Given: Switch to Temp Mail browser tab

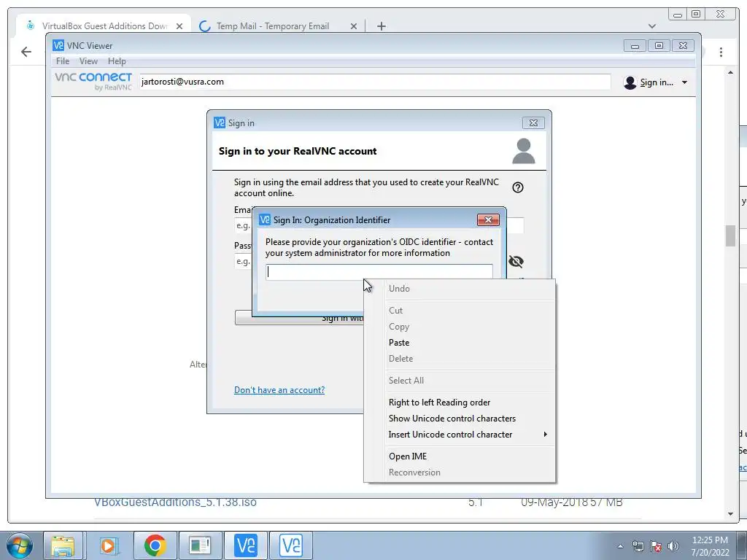Looking at the screenshot, I should 273,26.
